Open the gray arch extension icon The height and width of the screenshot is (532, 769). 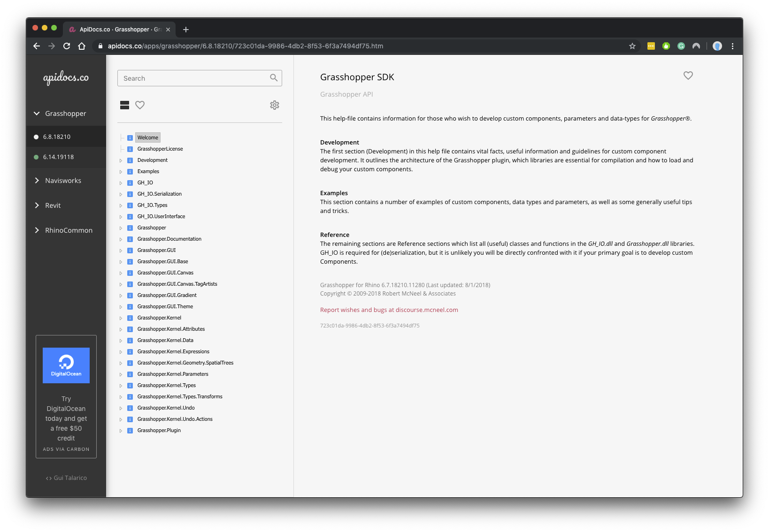(696, 46)
